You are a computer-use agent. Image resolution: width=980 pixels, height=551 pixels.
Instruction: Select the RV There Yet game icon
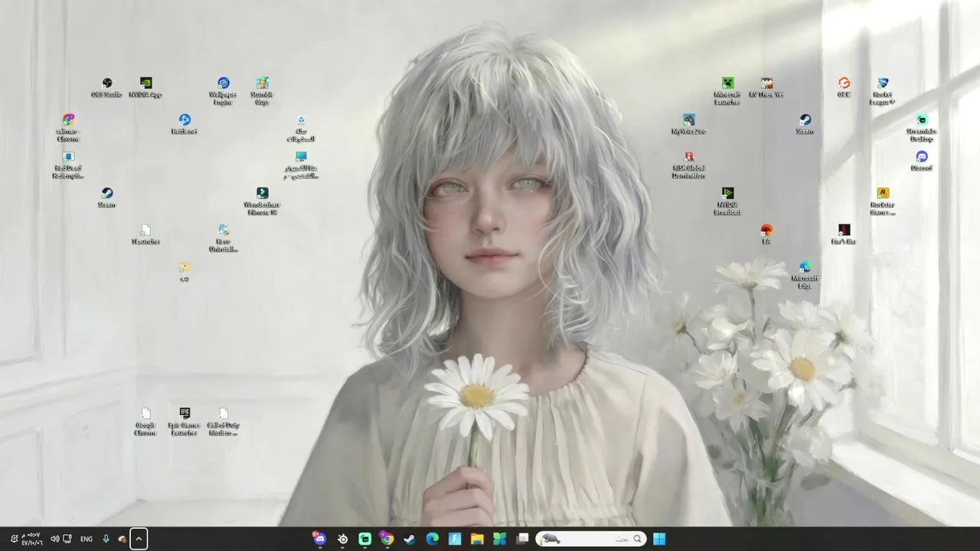click(x=766, y=87)
